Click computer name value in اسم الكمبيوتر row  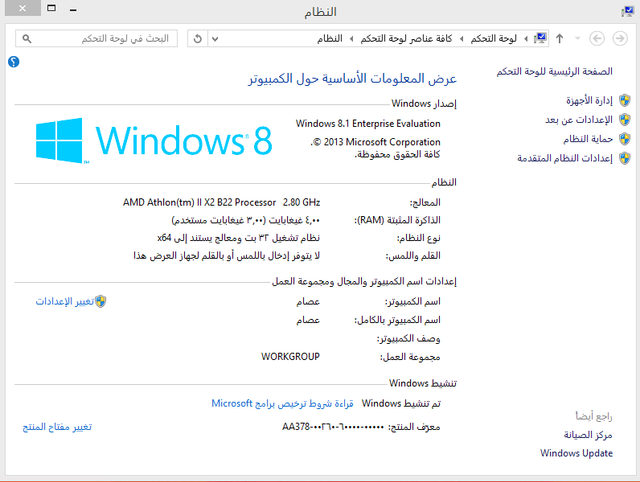coord(308,302)
